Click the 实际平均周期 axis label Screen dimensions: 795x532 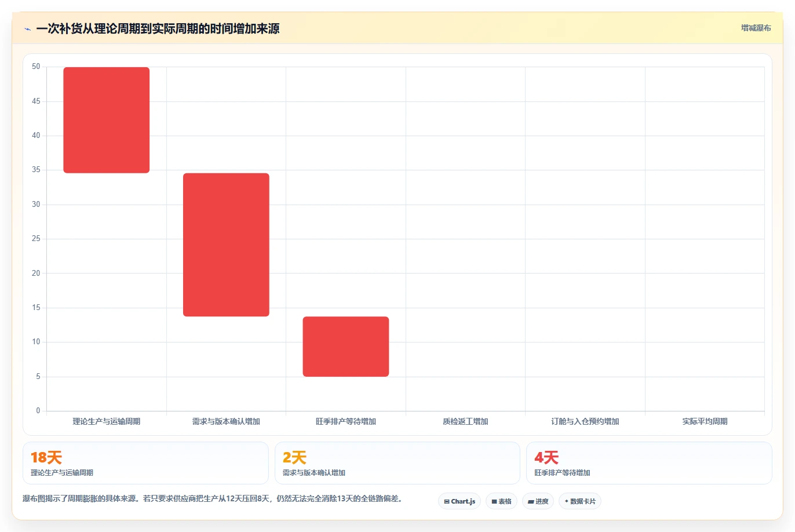tap(705, 422)
